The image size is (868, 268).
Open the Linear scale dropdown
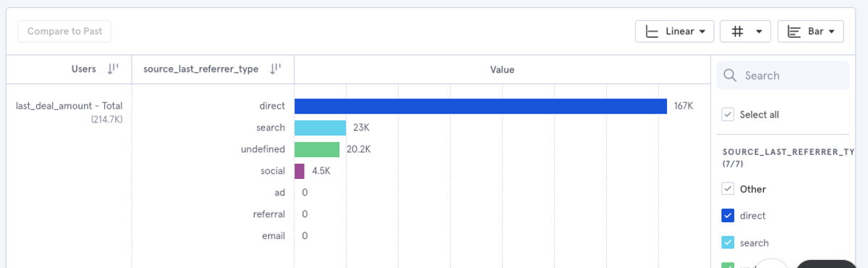click(x=675, y=32)
